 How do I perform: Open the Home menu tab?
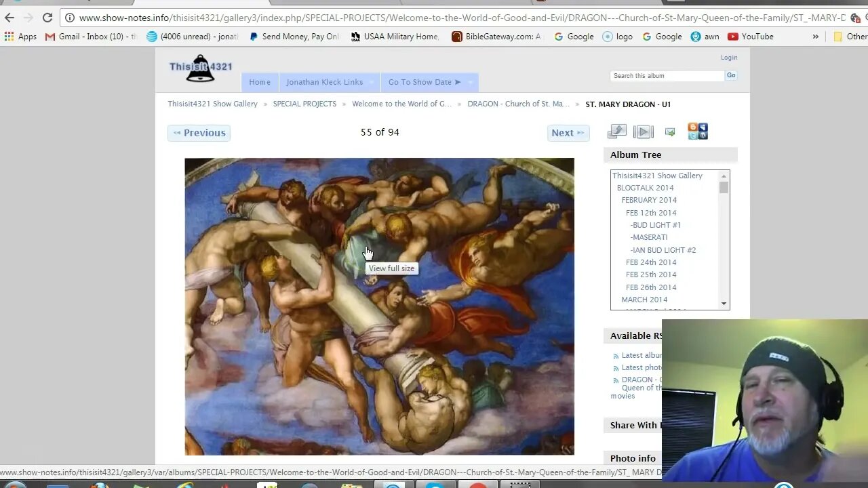pyautogui.click(x=260, y=82)
